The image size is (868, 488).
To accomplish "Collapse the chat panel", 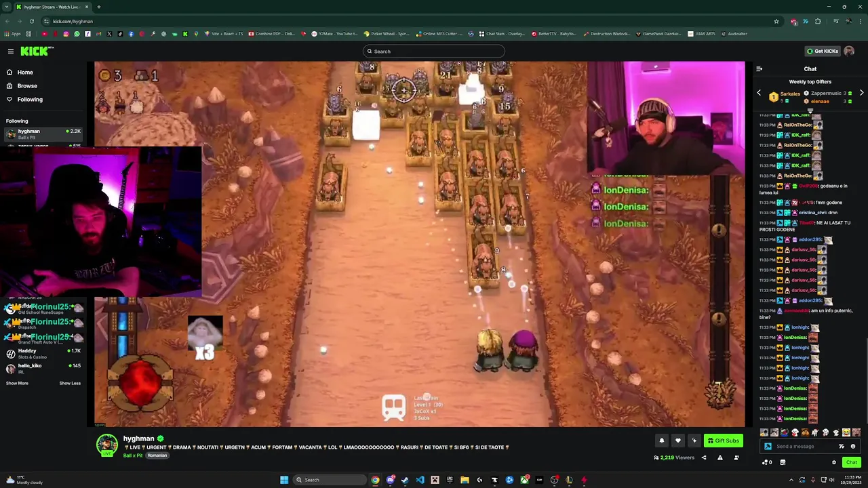I will [759, 68].
